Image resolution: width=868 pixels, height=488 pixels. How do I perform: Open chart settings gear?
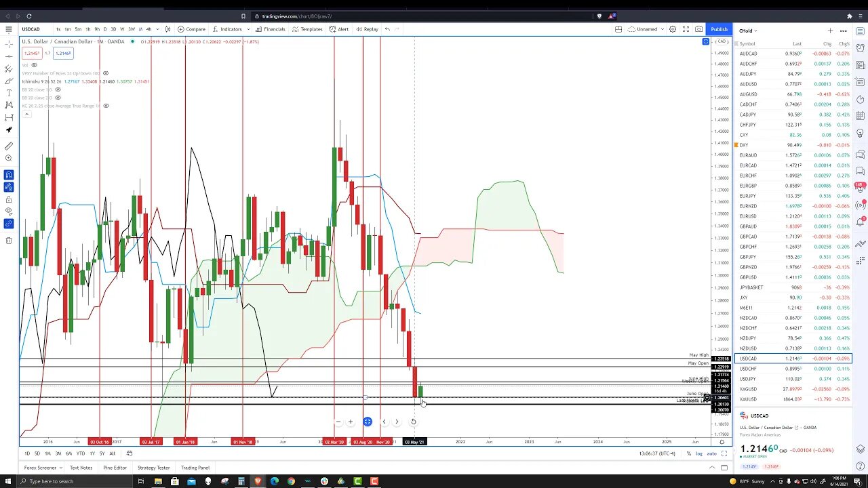click(673, 29)
